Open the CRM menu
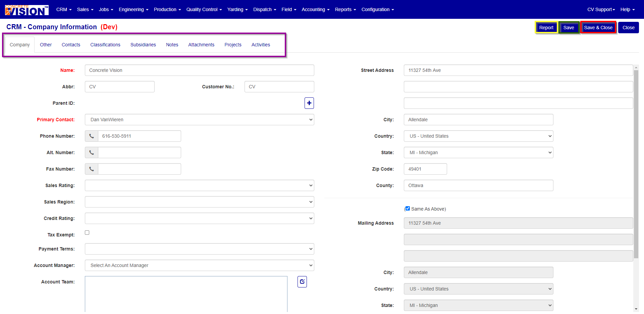Screen dimensions: 644x314 (x=64, y=9)
